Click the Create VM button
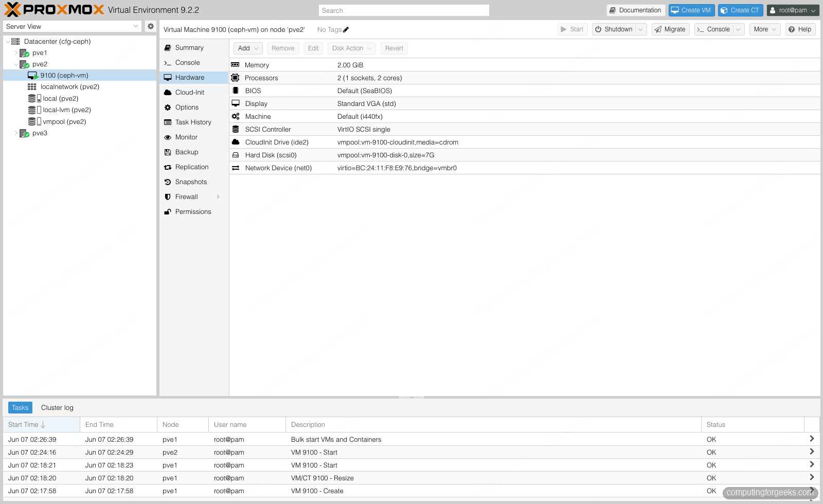Viewport: 823px width, 504px height. pos(691,10)
